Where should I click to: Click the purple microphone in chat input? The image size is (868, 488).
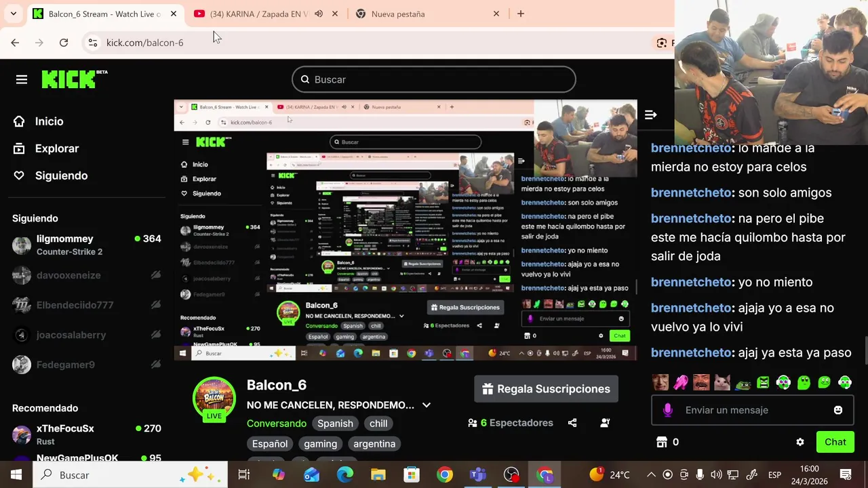click(668, 410)
